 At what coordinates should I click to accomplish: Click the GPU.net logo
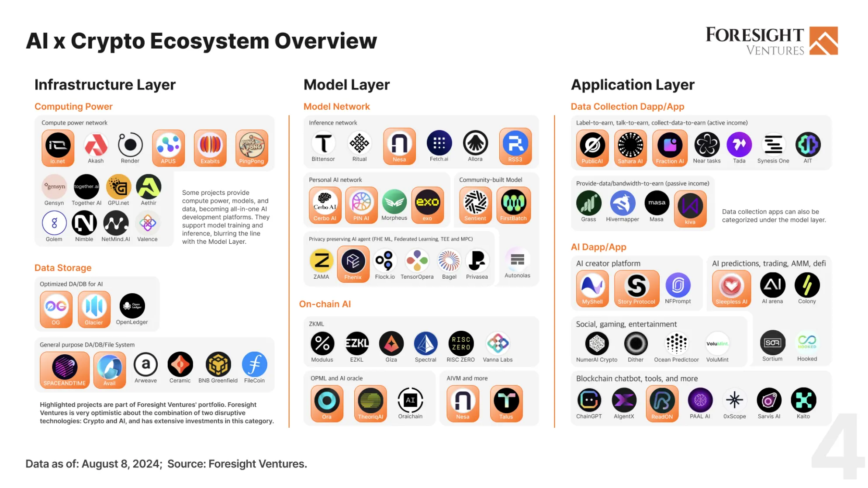tap(118, 187)
